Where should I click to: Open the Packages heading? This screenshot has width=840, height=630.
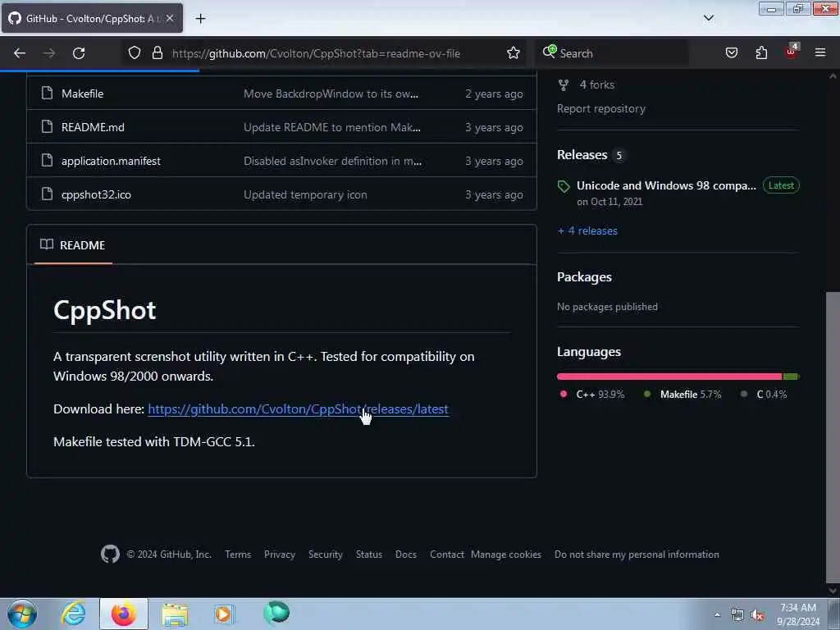coord(584,277)
